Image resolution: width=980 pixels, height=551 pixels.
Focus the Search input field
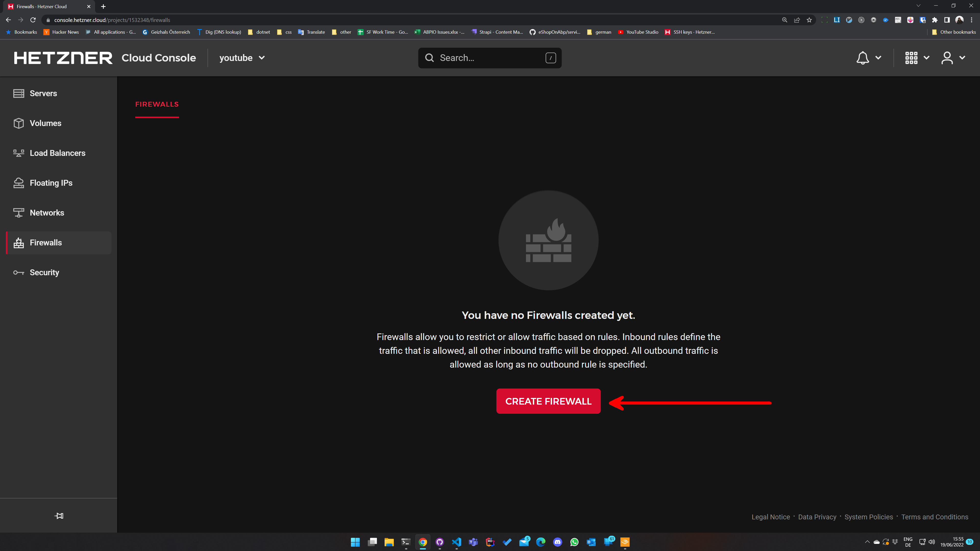click(490, 58)
